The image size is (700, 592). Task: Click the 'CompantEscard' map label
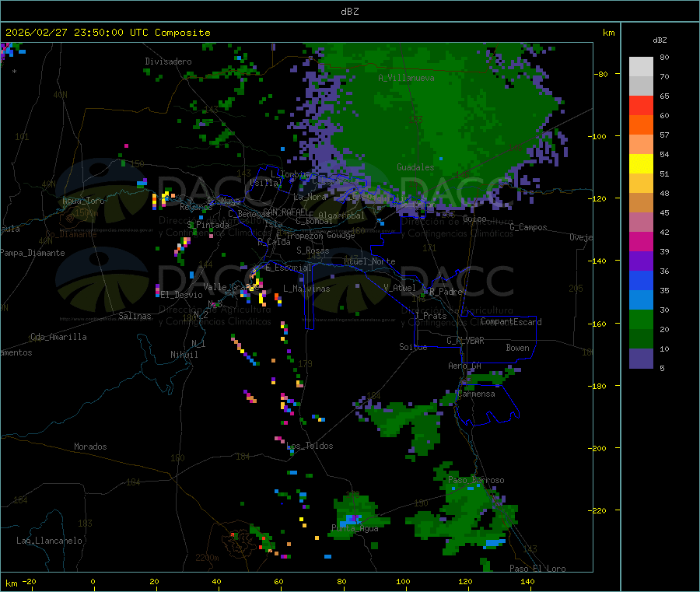511,321
